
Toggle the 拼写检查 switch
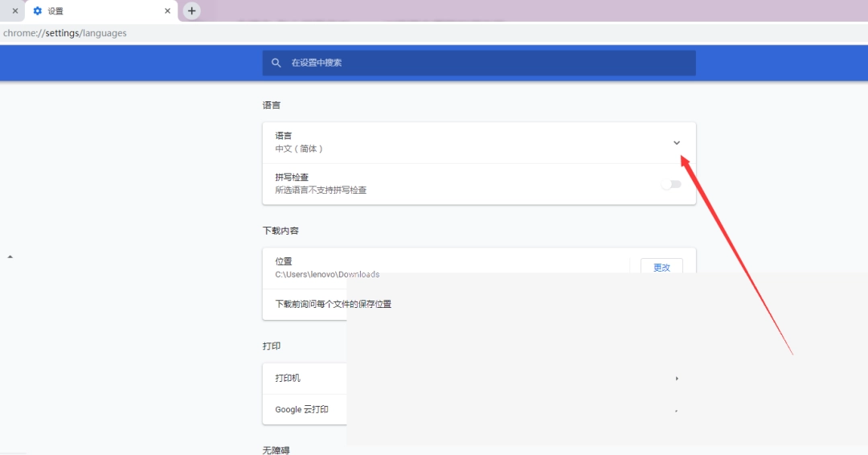pos(671,184)
